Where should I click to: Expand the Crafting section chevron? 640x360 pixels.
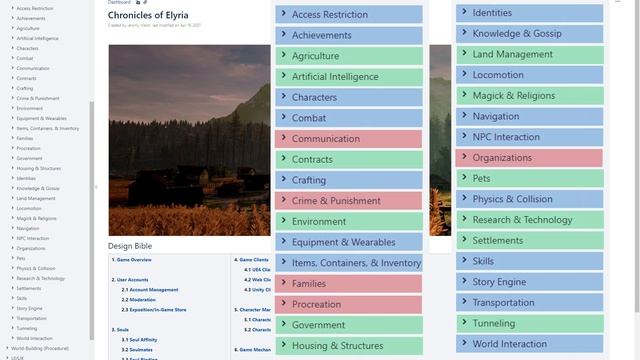(x=284, y=179)
